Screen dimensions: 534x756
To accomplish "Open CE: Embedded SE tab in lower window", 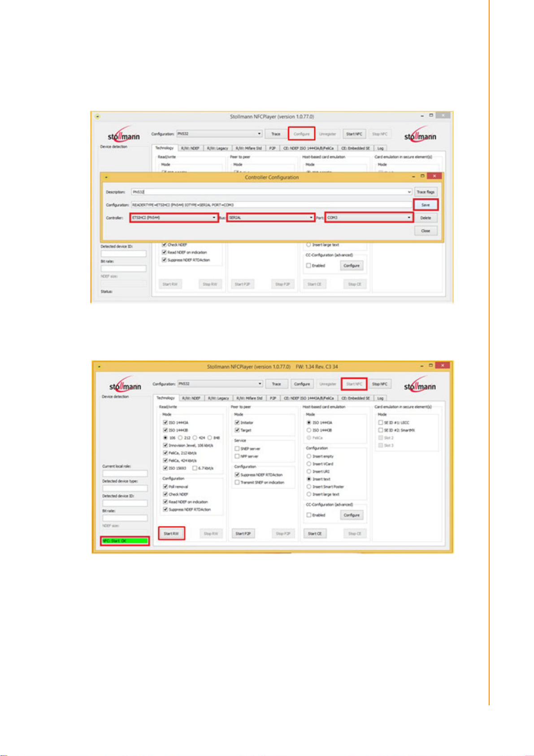I will point(356,398).
